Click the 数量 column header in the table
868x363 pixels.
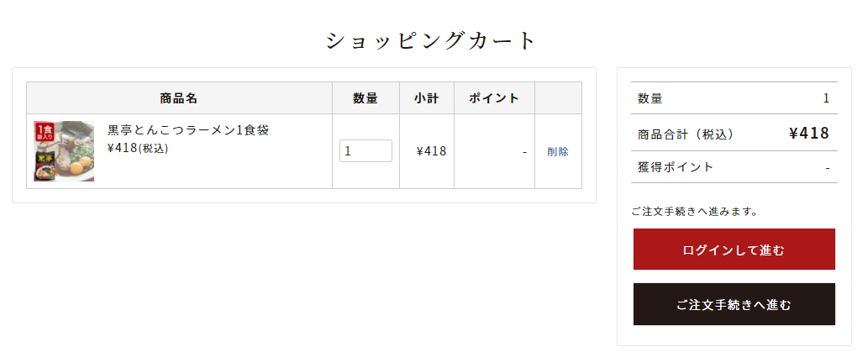click(x=366, y=98)
